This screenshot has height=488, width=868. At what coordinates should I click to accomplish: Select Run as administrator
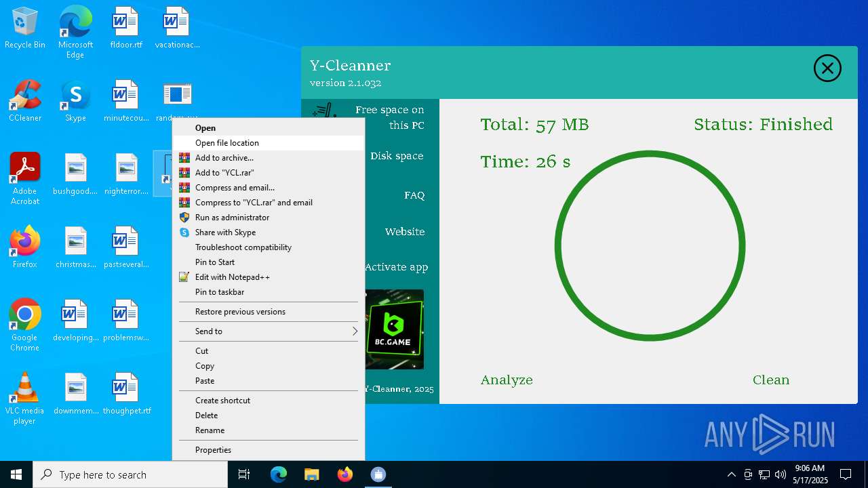[x=269, y=218]
